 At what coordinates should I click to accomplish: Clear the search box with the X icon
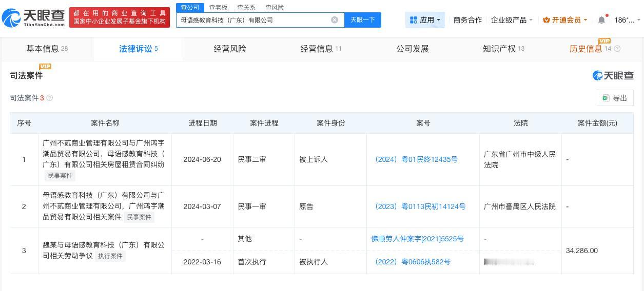pos(335,20)
